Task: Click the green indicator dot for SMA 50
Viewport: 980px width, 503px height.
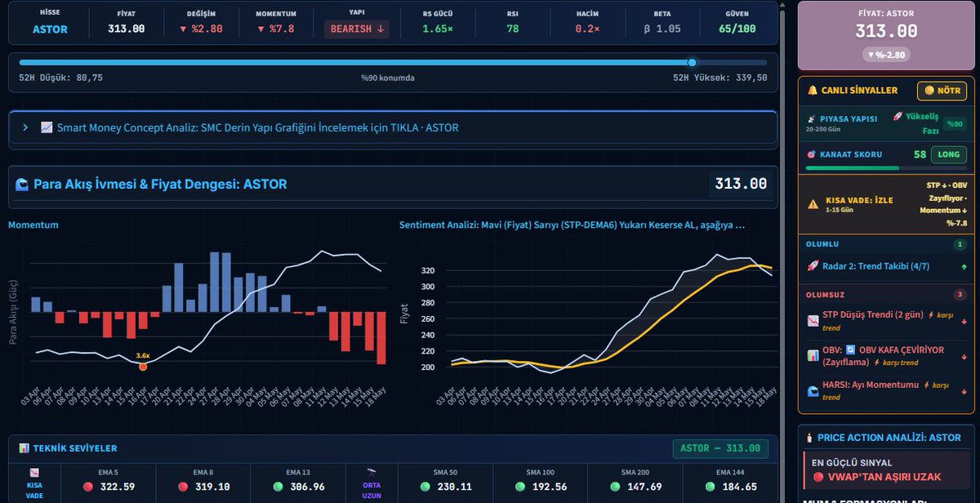Action: pos(425,487)
